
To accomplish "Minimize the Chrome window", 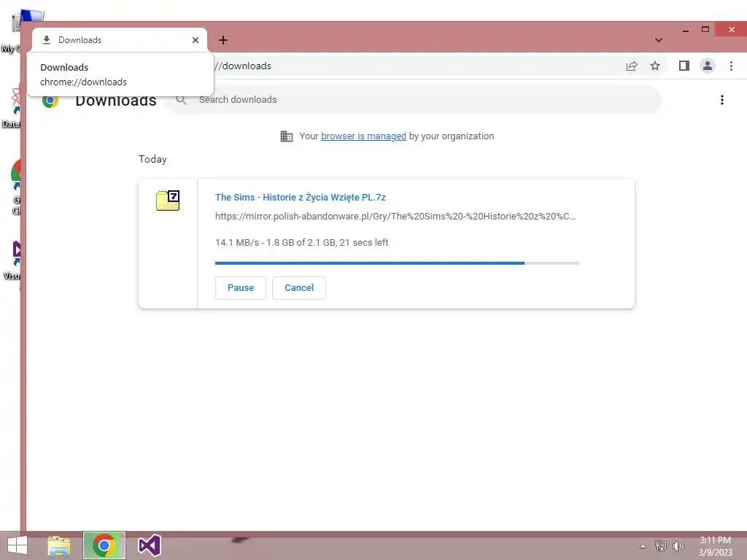I will pyautogui.click(x=686, y=30).
